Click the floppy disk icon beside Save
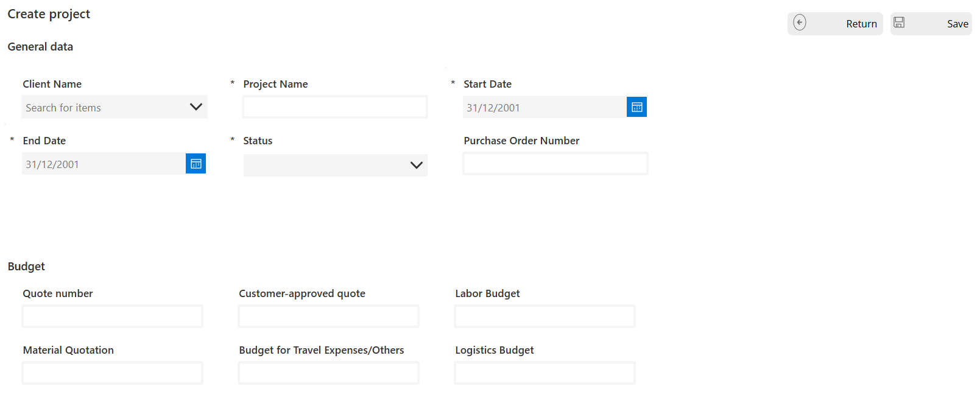 click(899, 23)
